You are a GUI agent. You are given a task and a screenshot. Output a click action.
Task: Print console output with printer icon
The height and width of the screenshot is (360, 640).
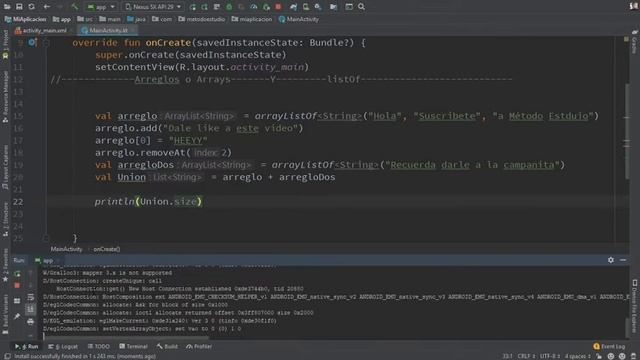point(31,322)
